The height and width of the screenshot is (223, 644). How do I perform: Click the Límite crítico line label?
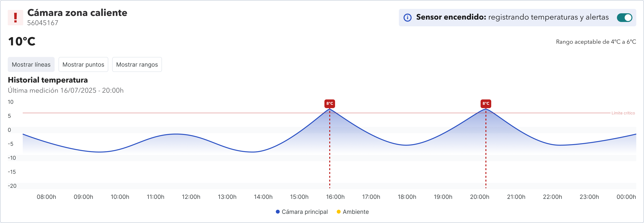623,113
